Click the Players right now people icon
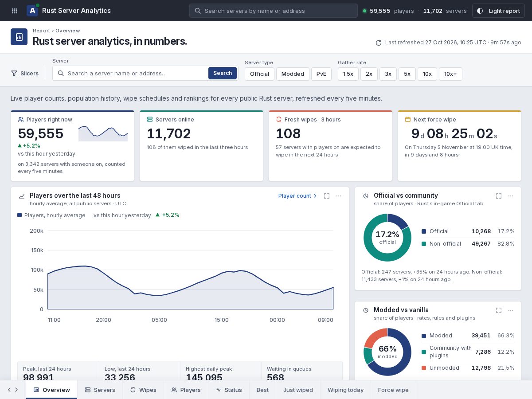The height and width of the screenshot is (399, 532). (21, 120)
